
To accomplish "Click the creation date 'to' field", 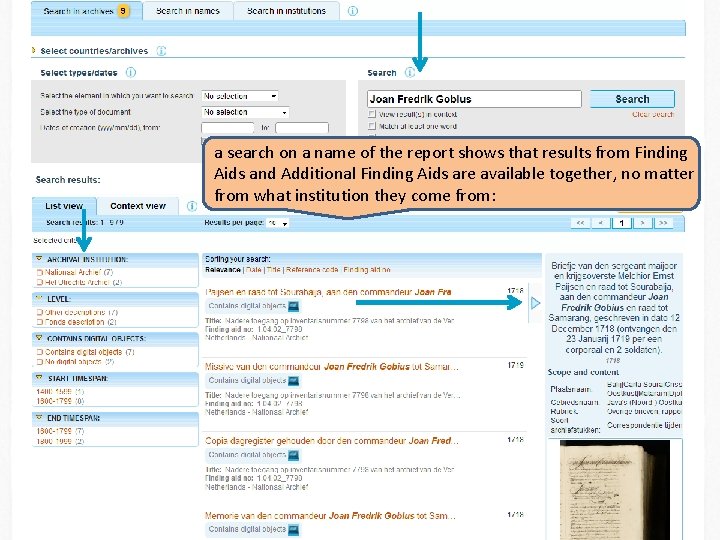I will [x=302, y=128].
